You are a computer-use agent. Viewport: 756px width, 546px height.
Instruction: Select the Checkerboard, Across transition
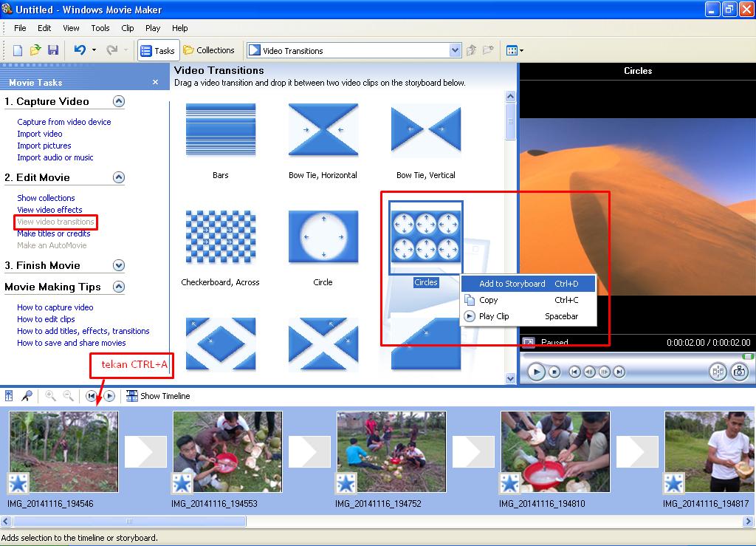pos(221,237)
